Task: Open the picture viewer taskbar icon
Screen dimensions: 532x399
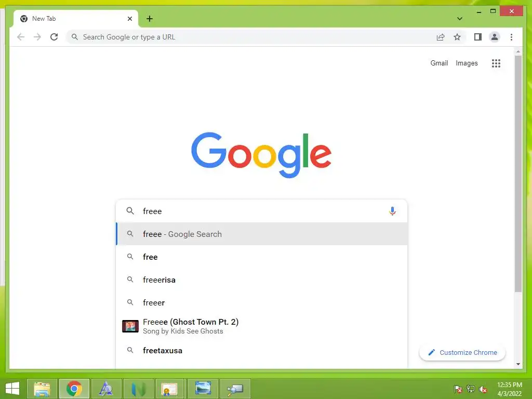Action: [x=203, y=389]
